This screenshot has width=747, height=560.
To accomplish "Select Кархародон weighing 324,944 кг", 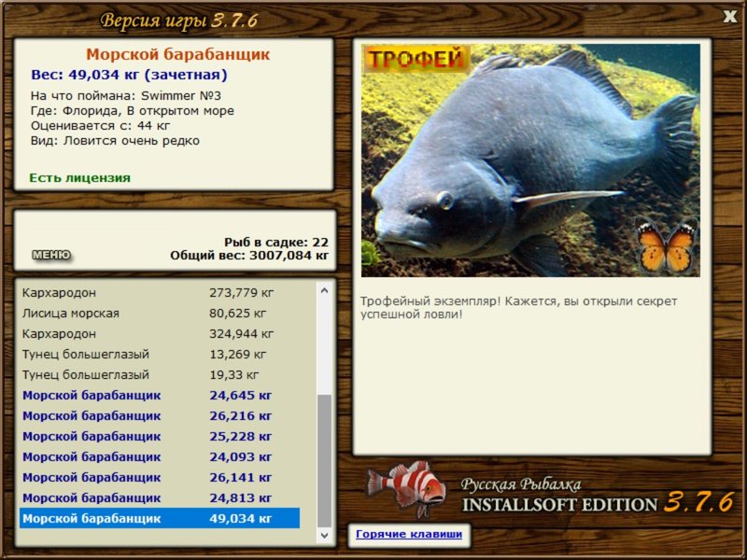I will click(x=160, y=334).
